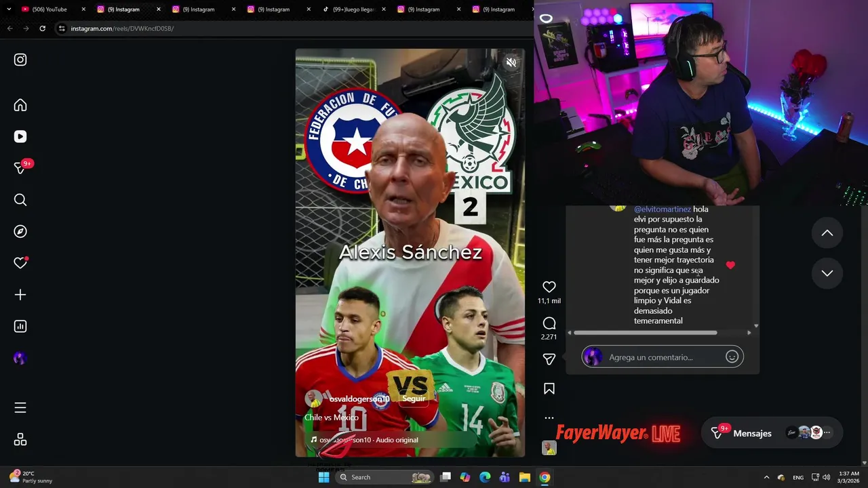The image size is (868, 488).
Task: Close the YouTube tab
Action: pyautogui.click(x=83, y=9)
